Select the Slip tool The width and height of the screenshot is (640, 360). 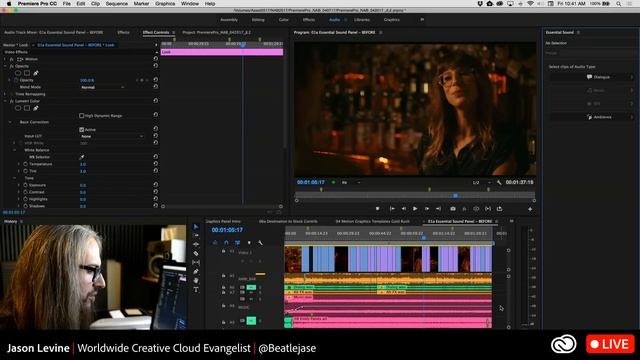pyautogui.click(x=196, y=262)
